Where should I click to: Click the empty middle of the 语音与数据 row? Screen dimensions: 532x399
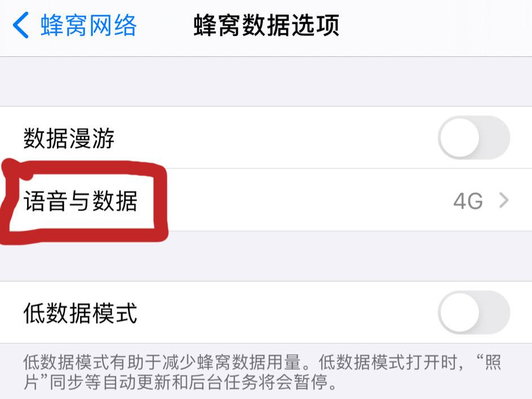tap(305, 200)
